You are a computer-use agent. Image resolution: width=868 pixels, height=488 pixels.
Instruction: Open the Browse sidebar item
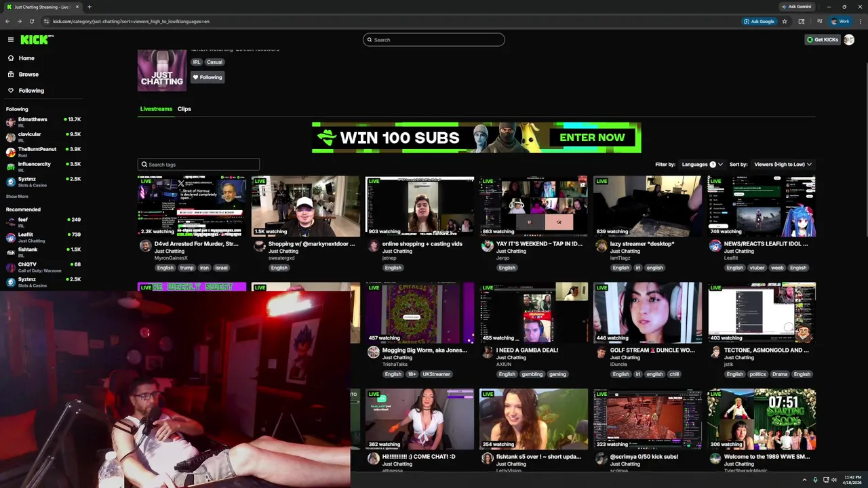(x=28, y=75)
